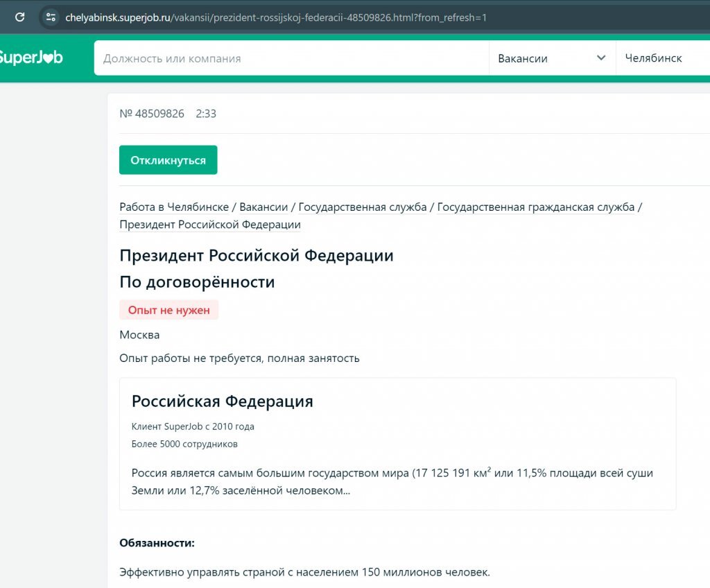
Task: Focus the 'Должность или компания' search field
Action: (x=291, y=58)
